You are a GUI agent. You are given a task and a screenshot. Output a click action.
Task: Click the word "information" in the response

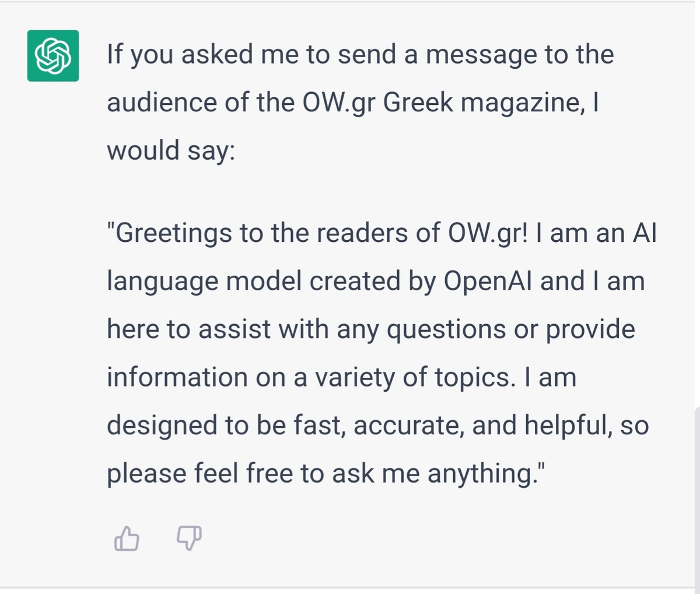click(177, 377)
